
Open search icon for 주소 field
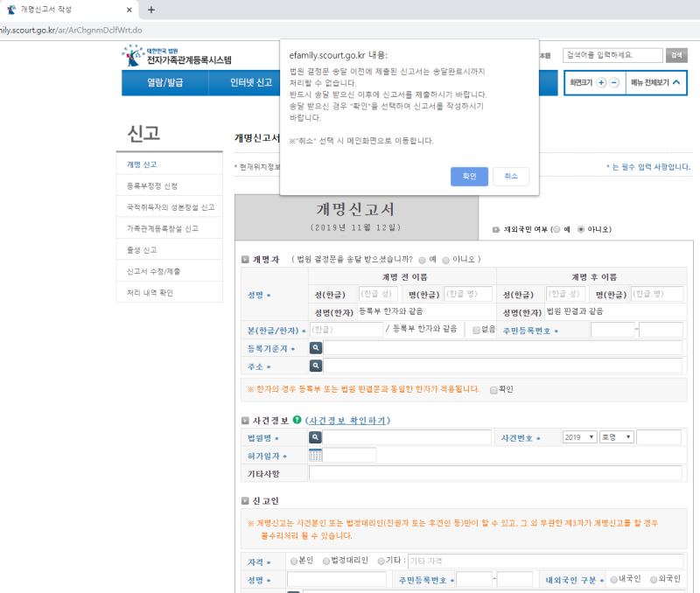coord(316,366)
